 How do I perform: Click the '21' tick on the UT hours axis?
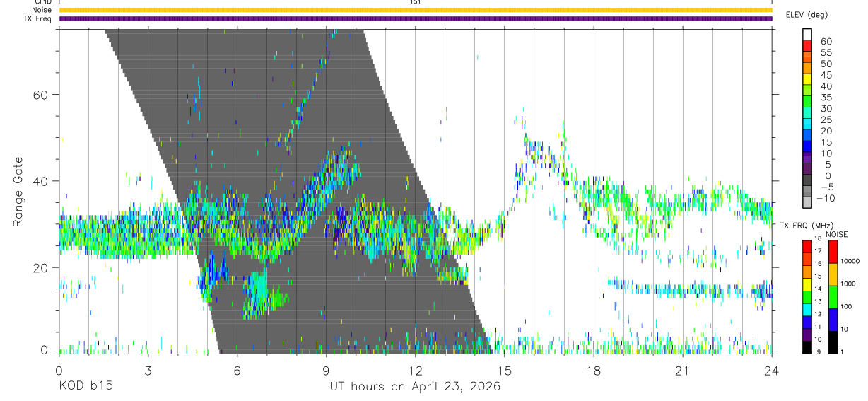(682, 371)
